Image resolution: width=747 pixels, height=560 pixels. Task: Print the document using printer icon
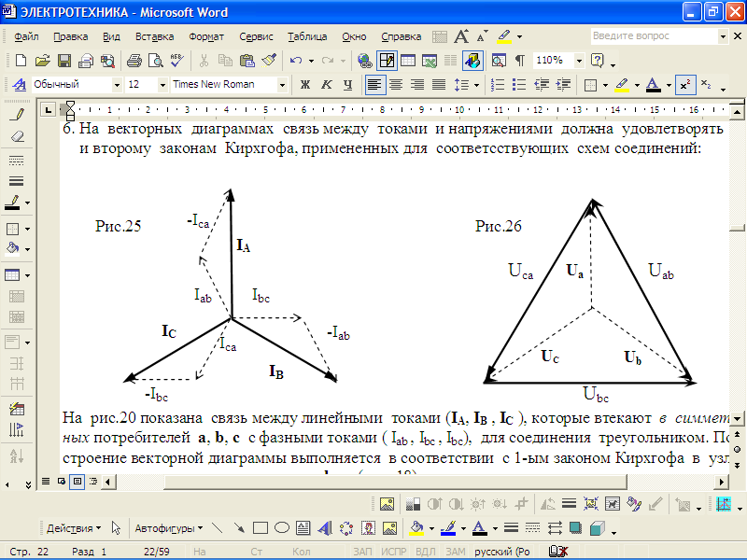[x=134, y=61]
